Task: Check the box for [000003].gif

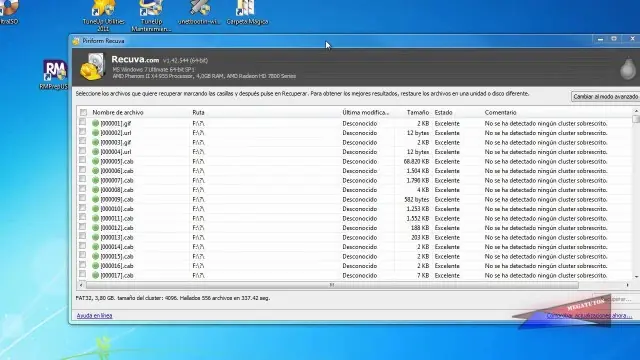Action: tap(82, 141)
